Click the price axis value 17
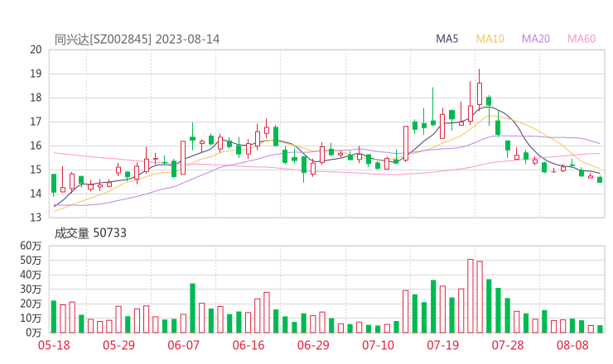 tap(36, 122)
